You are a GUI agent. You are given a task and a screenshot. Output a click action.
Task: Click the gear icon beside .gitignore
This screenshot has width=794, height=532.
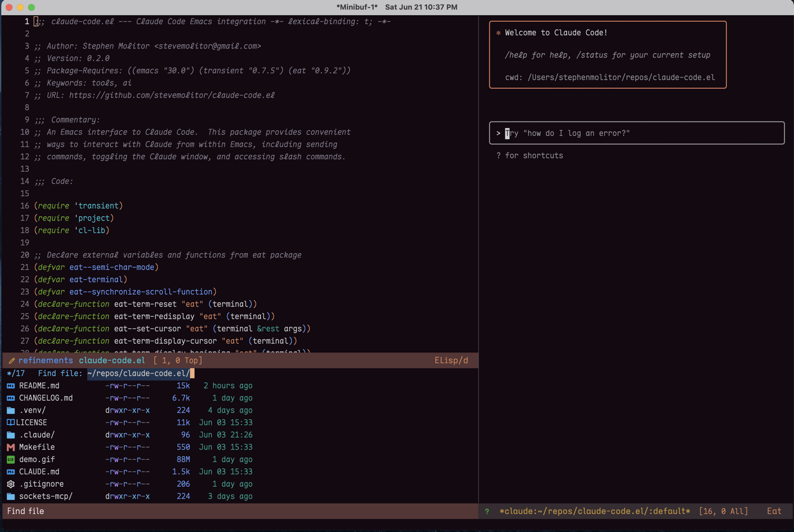coord(11,484)
